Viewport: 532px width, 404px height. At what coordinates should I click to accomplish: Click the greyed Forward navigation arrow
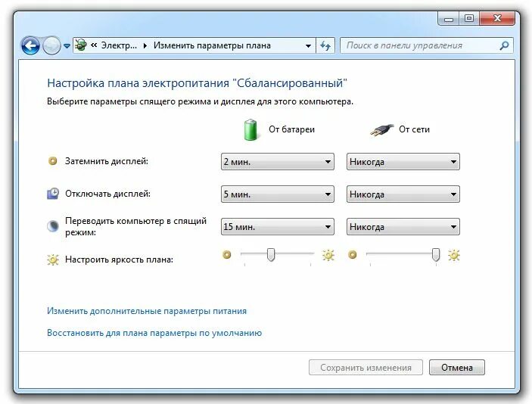(51, 46)
